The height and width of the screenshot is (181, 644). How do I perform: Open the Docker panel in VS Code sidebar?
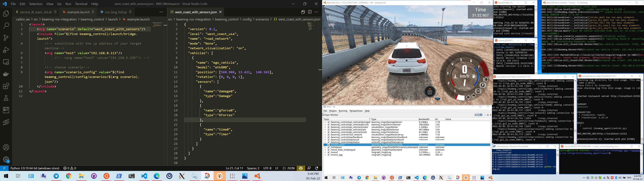coord(6,74)
